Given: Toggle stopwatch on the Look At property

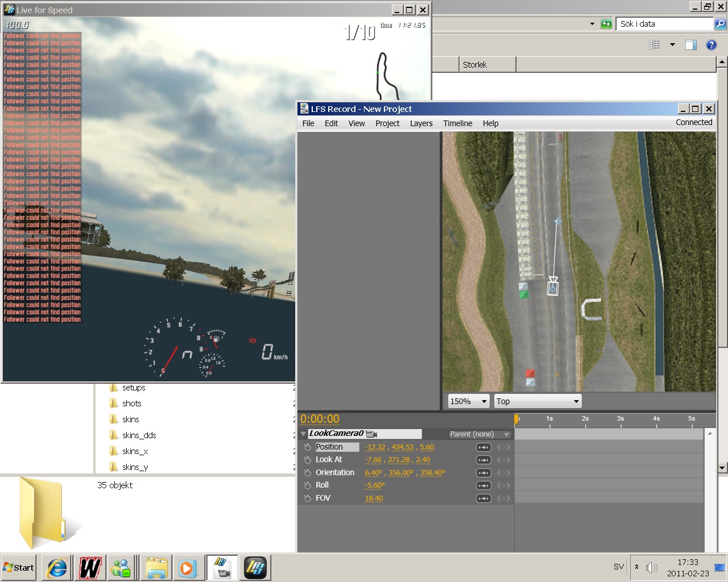Looking at the screenshot, I should [x=308, y=460].
